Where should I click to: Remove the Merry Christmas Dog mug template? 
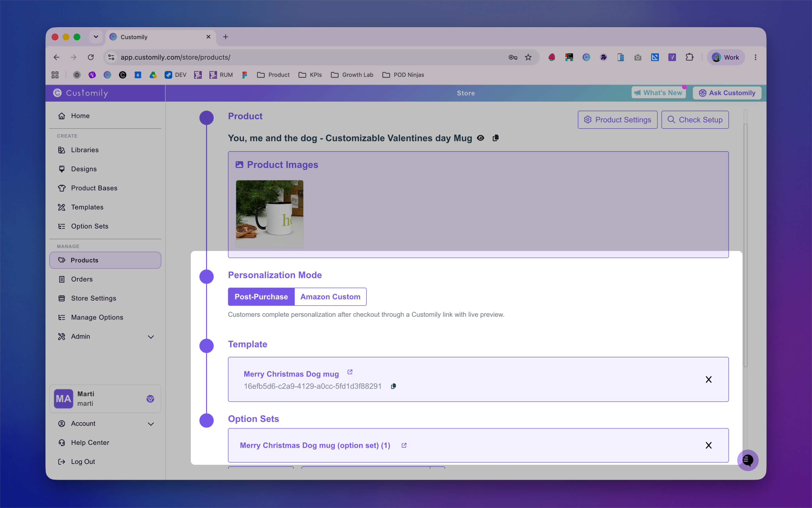(709, 380)
